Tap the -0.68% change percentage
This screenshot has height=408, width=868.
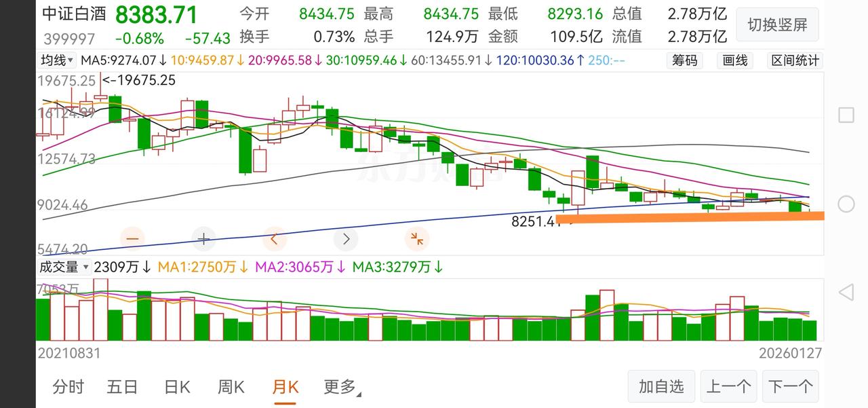[x=139, y=38]
